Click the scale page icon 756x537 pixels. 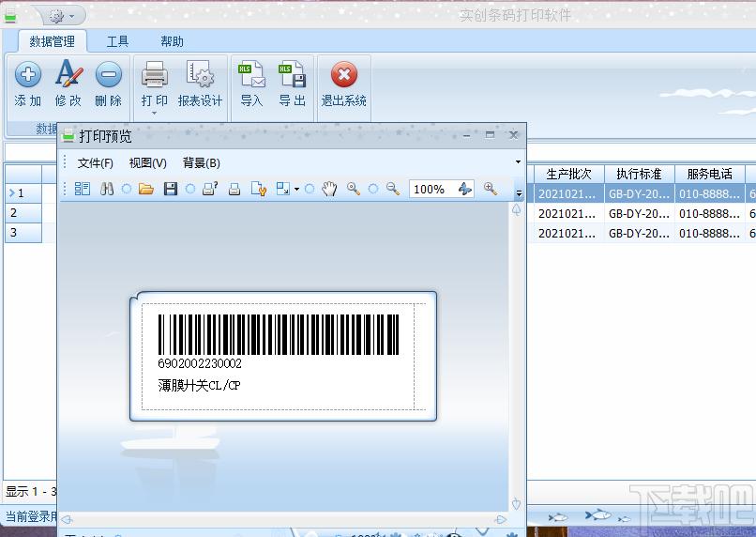click(x=283, y=189)
